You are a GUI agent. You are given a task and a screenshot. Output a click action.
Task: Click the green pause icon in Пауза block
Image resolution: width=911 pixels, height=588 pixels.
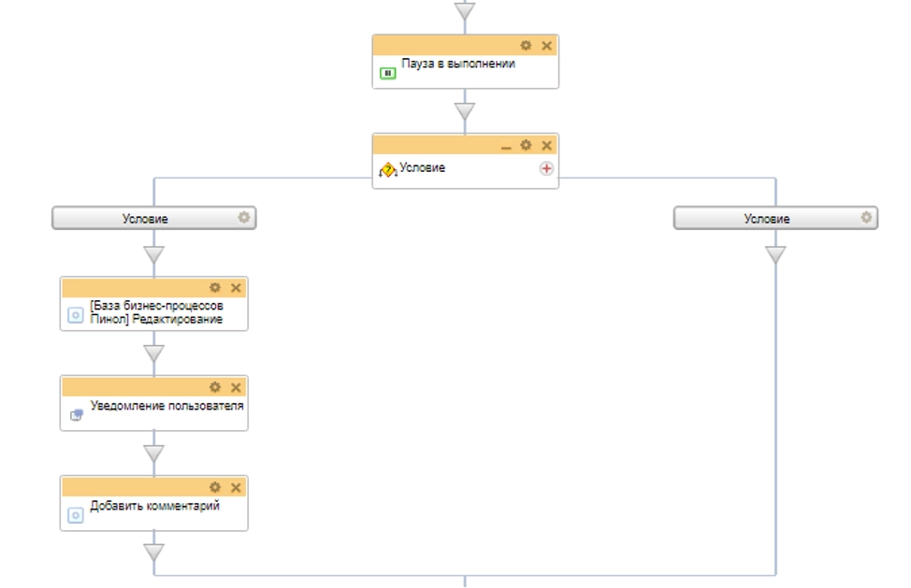pos(387,72)
